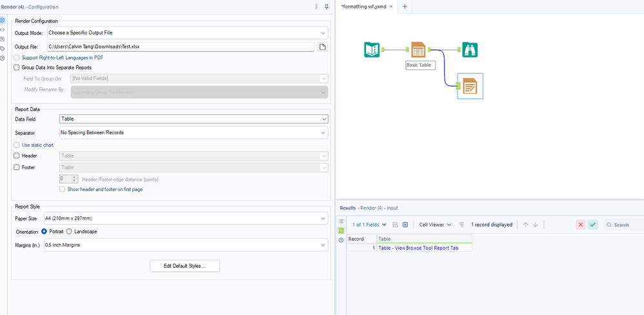Open the Header field dropdown

click(x=194, y=156)
